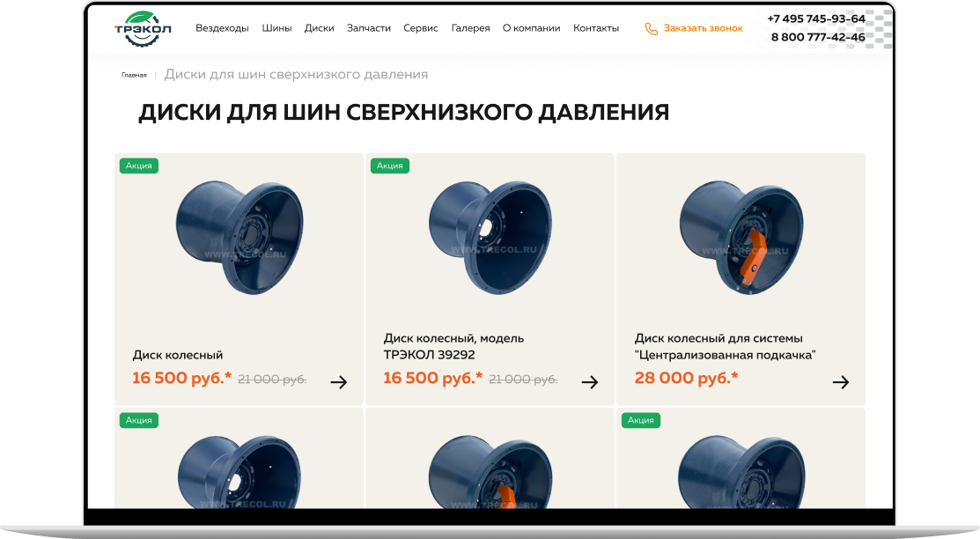Open the Галерея page
This screenshot has height=539, width=980.
click(x=470, y=28)
